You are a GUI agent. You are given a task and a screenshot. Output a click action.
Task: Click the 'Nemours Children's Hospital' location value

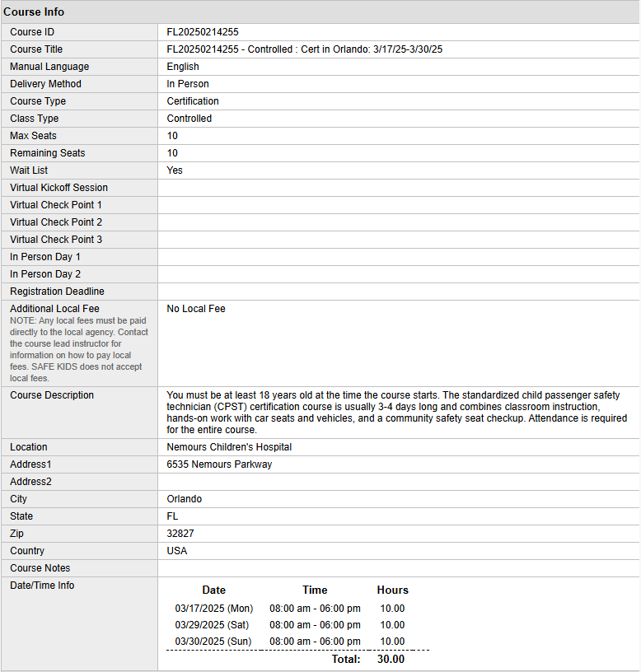coord(229,447)
